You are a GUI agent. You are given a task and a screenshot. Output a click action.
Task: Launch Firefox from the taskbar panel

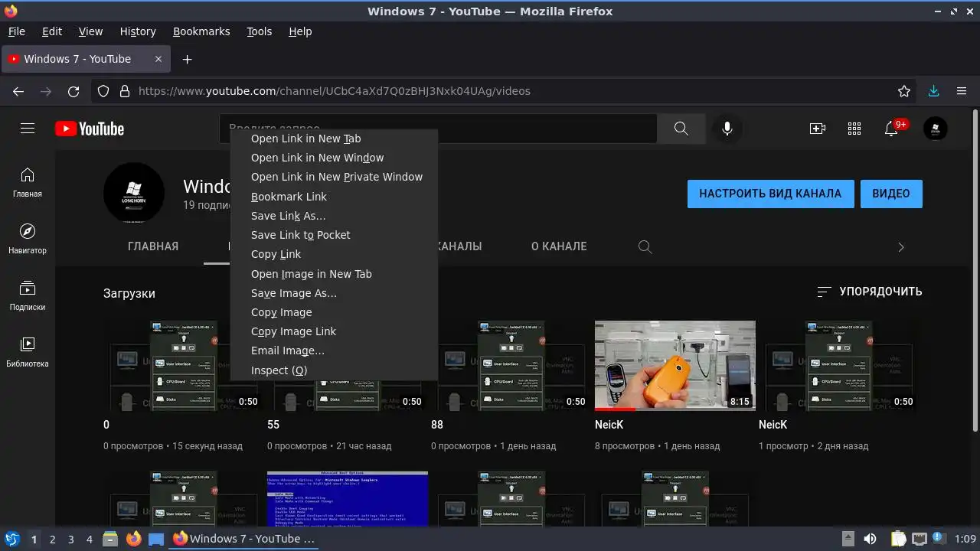click(134, 539)
